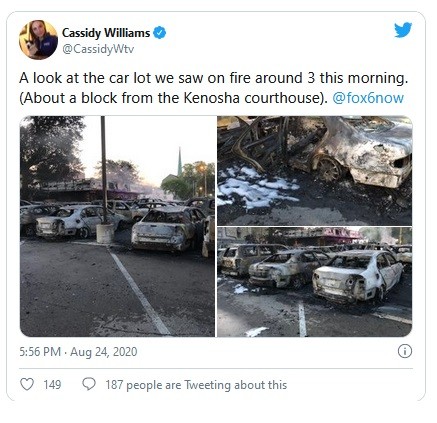The image size is (437, 423).
Task: Click the Aug 24, 2020 date
Action: pos(104,352)
